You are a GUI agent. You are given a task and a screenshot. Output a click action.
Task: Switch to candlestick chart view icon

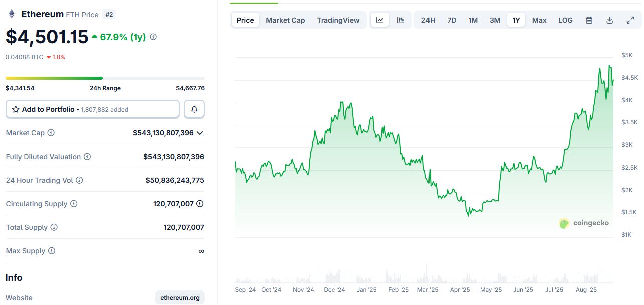pyautogui.click(x=400, y=20)
